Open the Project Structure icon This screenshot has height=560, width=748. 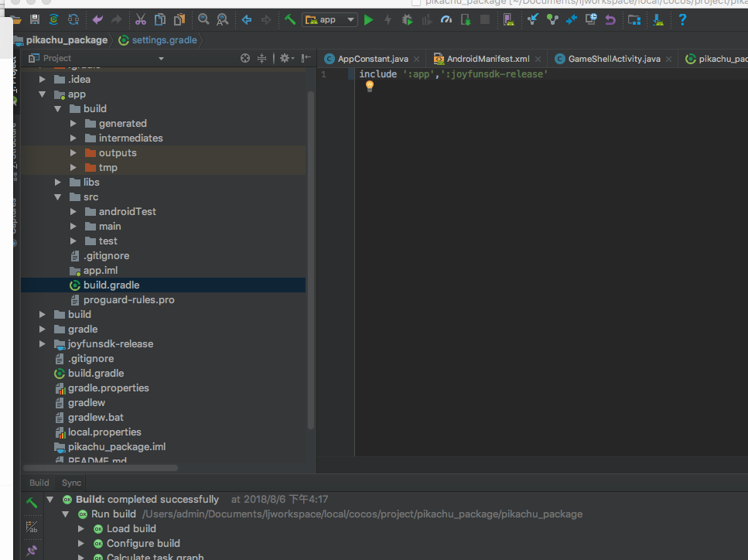click(634, 19)
